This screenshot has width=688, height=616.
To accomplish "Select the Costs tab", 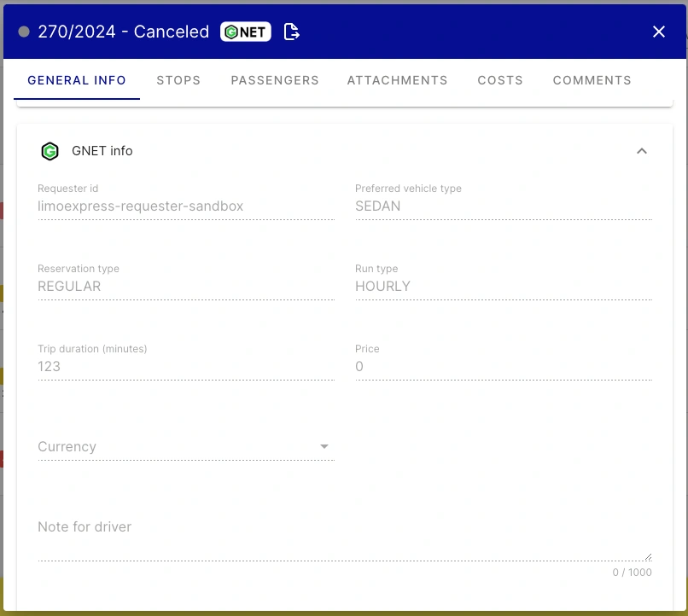I will coord(500,80).
